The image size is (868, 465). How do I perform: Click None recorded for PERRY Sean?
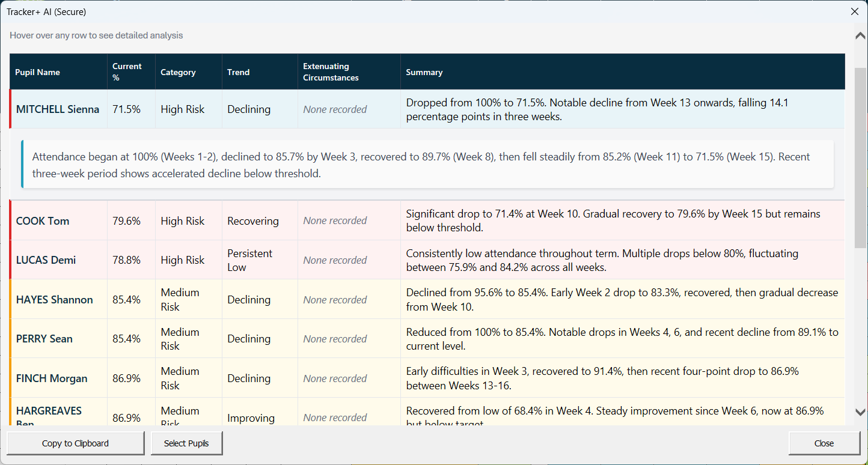coord(334,338)
